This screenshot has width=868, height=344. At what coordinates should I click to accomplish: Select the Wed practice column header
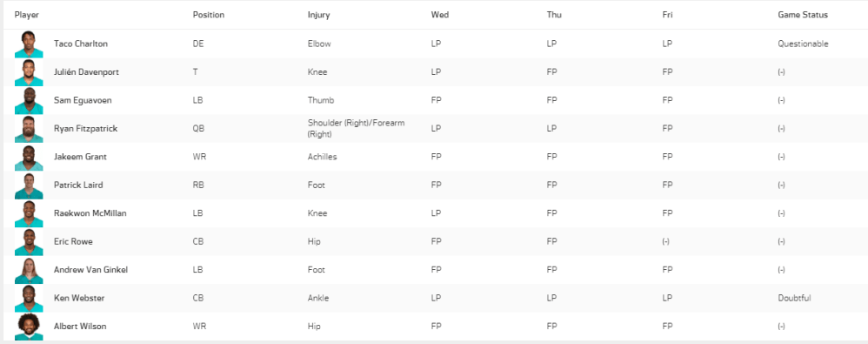point(440,15)
